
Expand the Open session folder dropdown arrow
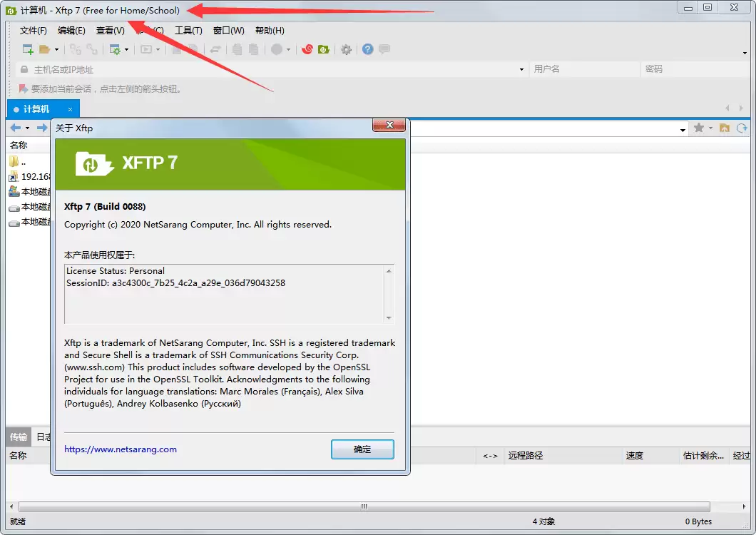(x=56, y=50)
